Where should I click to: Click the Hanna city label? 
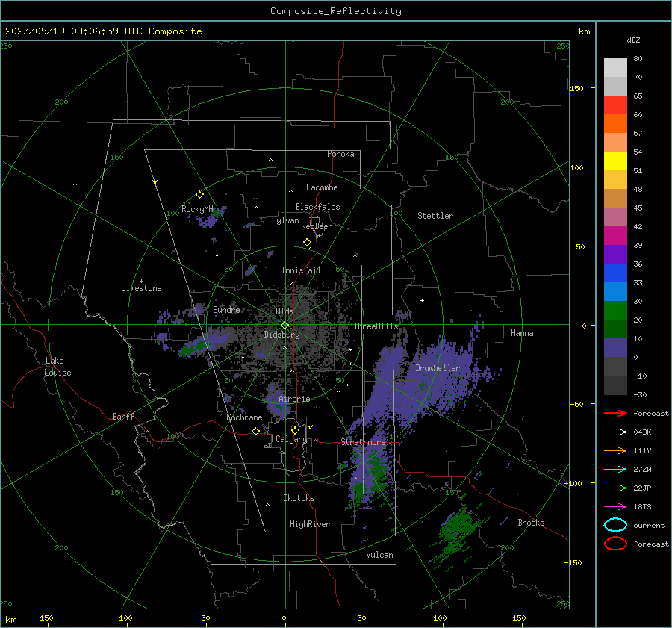522,333
